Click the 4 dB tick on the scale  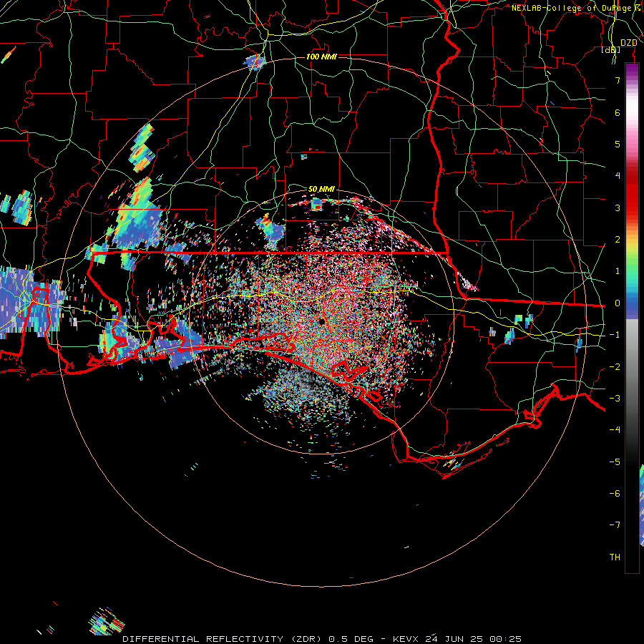point(618,176)
